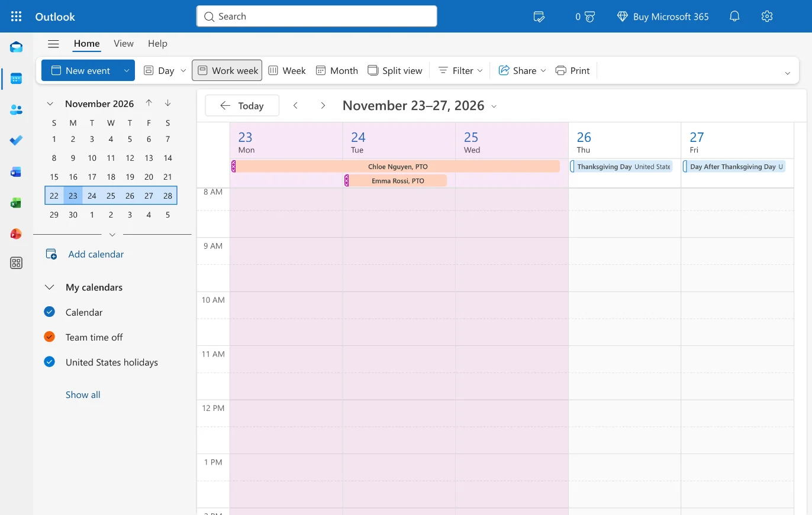The image size is (812, 515).
Task: Click the Today button
Action: pos(242,105)
